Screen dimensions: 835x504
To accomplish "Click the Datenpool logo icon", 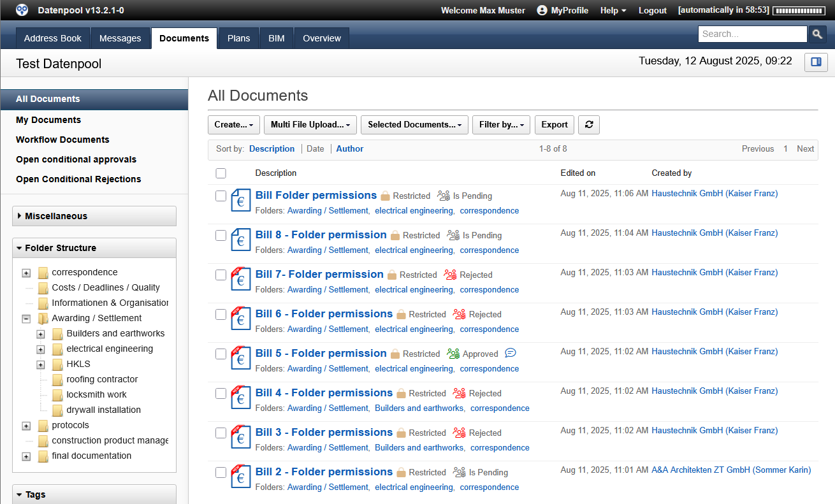I will [x=22, y=10].
